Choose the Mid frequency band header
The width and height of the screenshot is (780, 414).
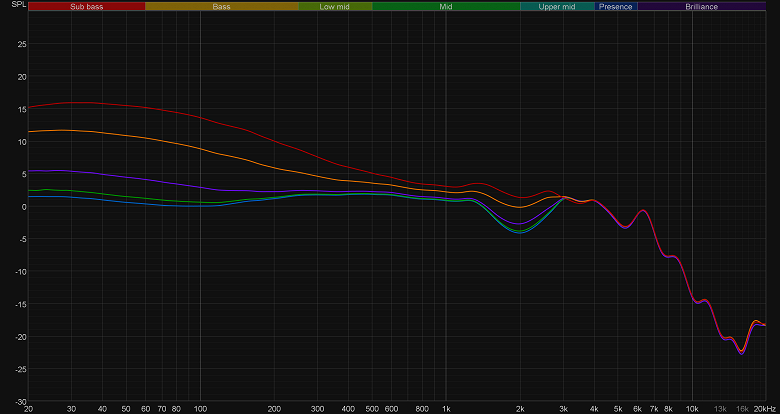446,6
